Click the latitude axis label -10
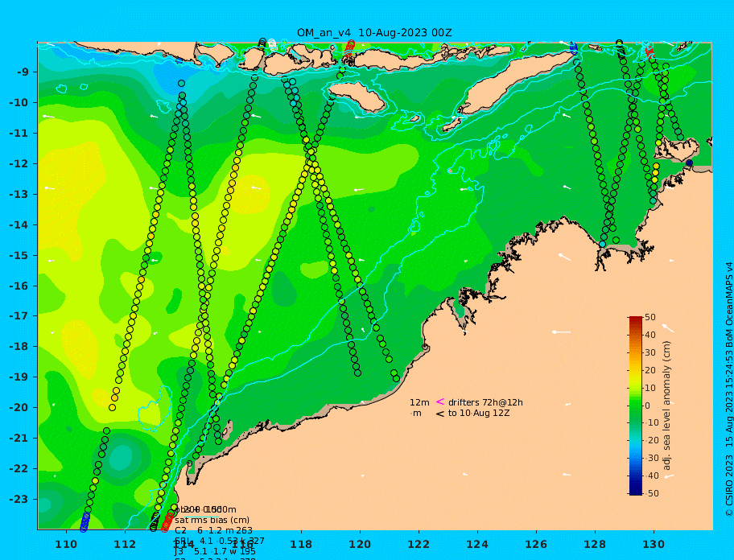The width and height of the screenshot is (734, 560). click(x=19, y=102)
